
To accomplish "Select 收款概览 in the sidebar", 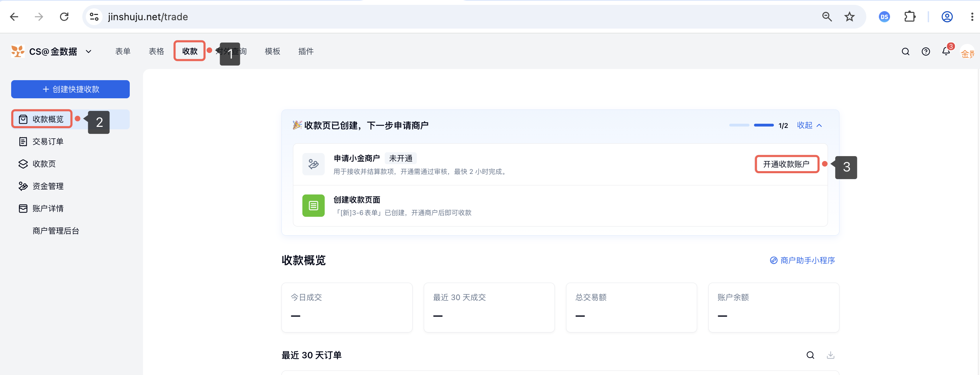I will (x=70, y=120).
